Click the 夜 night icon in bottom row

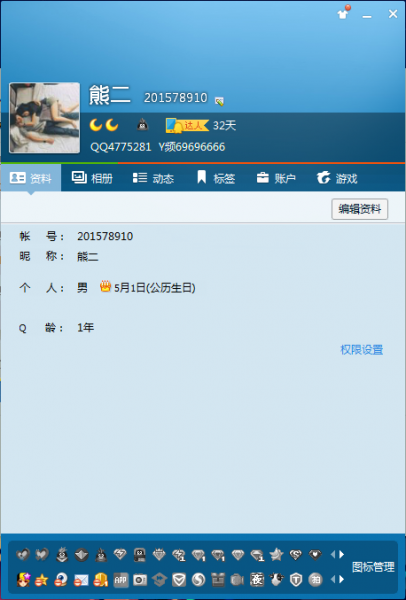pyautogui.click(x=257, y=580)
